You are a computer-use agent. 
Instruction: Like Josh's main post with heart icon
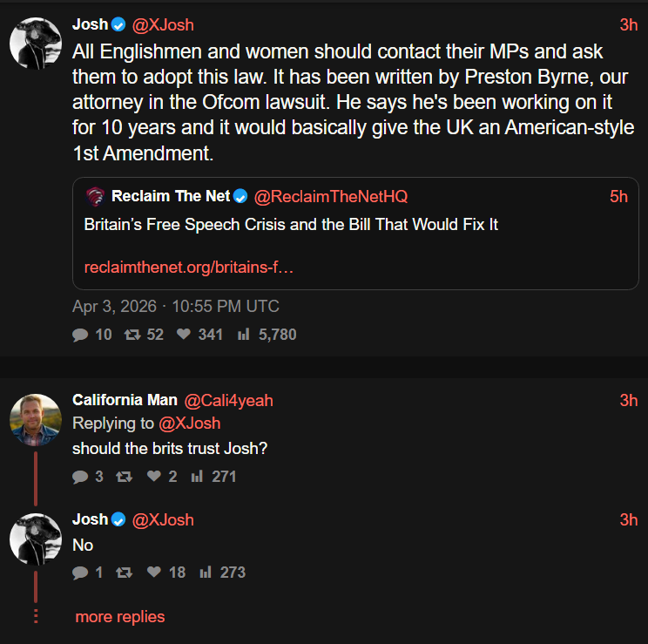pos(184,334)
